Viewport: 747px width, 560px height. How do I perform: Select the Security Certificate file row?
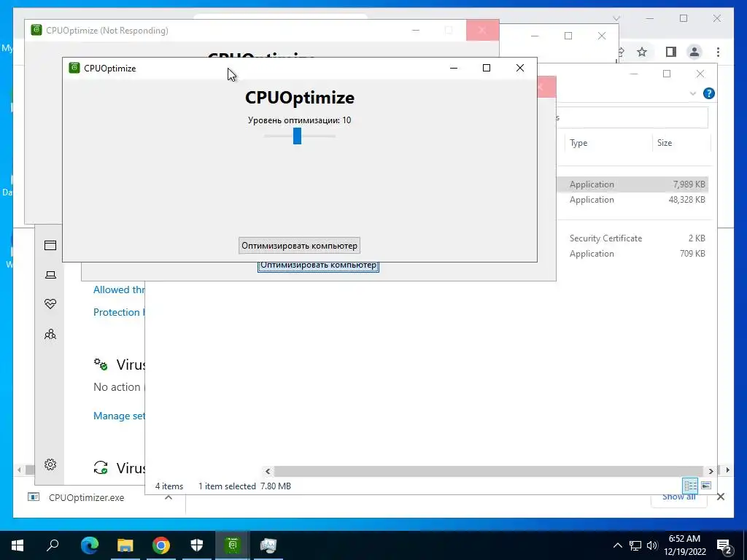click(x=632, y=238)
